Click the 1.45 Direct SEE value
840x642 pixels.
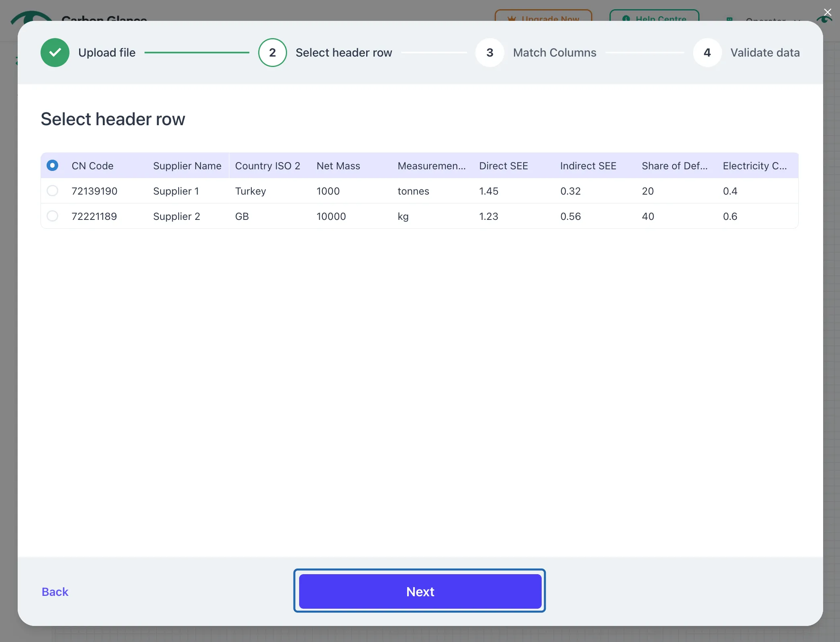(x=489, y=191)
